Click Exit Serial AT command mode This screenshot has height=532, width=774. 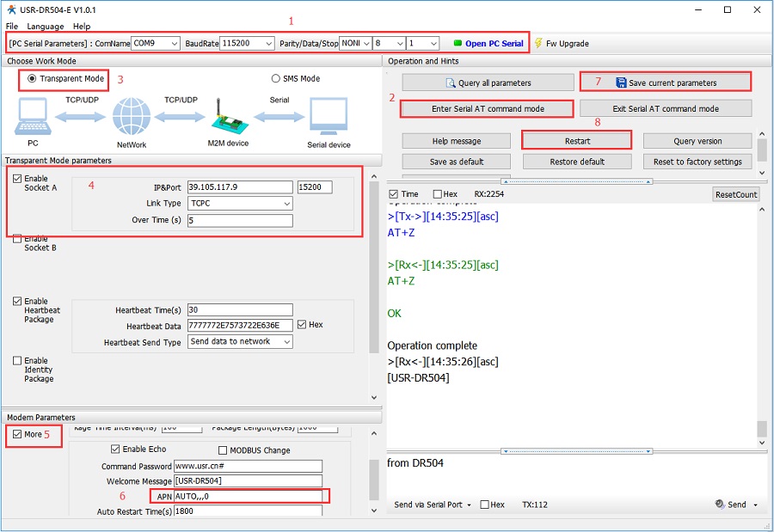tap(666, 108)
